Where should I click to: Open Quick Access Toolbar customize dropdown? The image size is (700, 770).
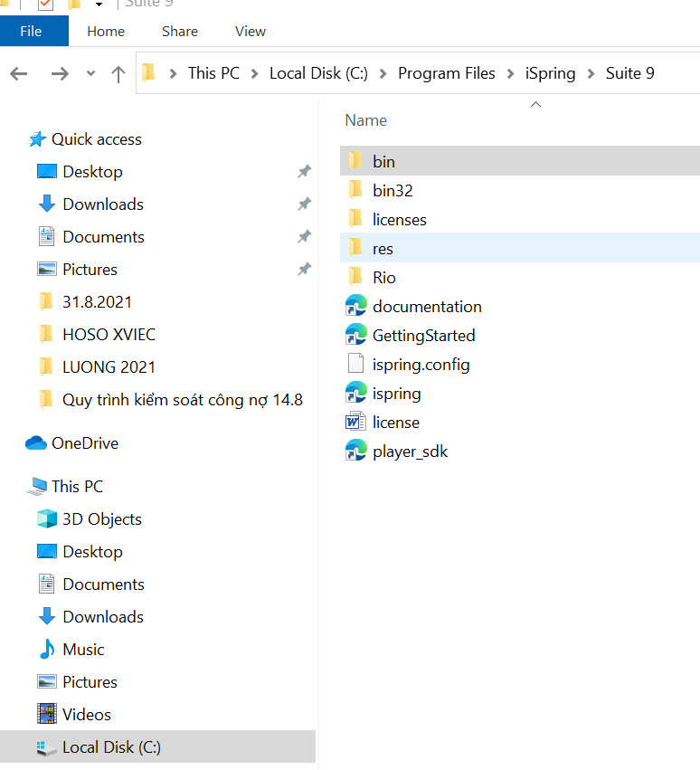[x=99, y=5]
